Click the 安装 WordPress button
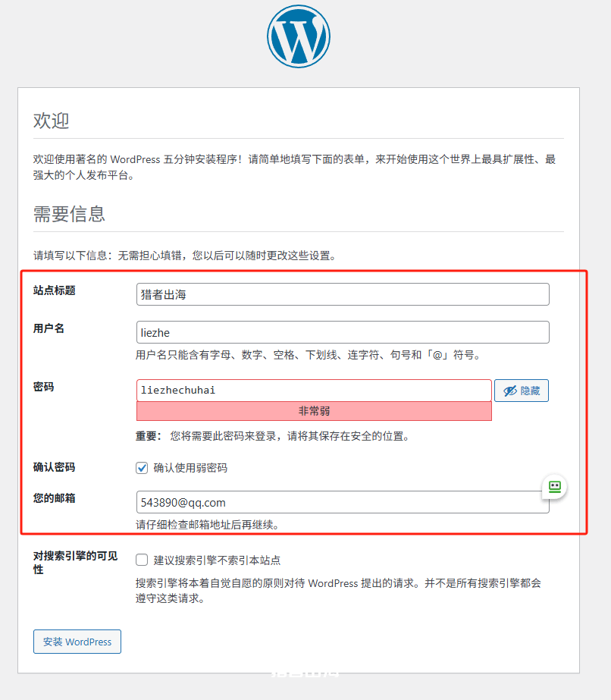The image size is (611, 700). click(77, 642)
